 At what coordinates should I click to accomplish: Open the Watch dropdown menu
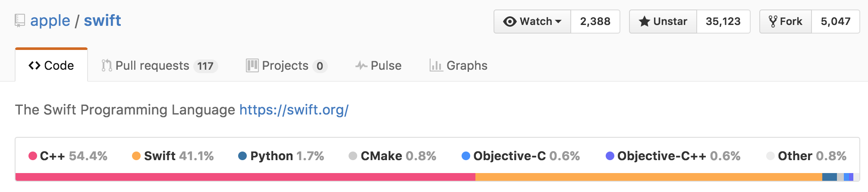[532, 22]
